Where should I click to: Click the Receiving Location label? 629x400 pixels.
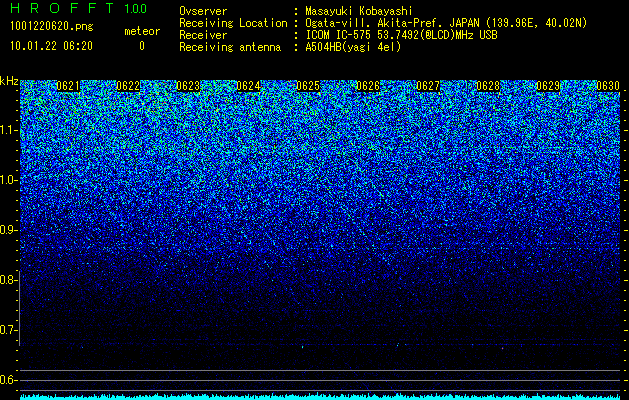[x=233, y=23]
